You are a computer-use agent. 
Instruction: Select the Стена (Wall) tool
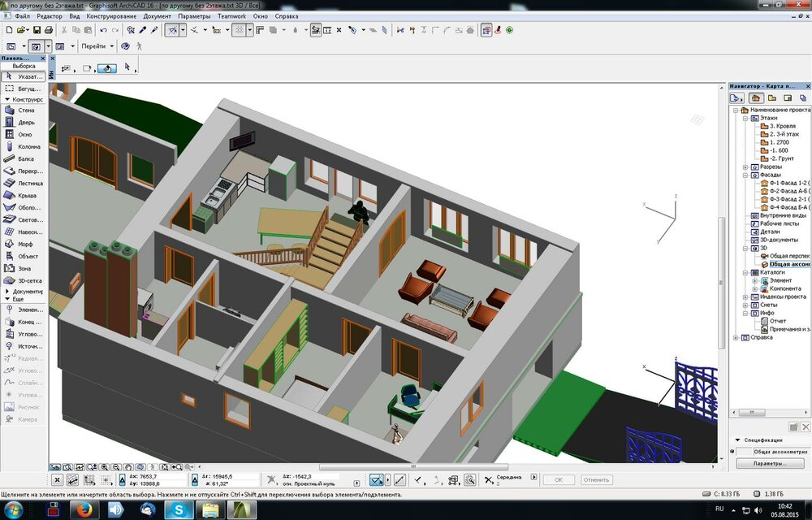tap(24, 110)
